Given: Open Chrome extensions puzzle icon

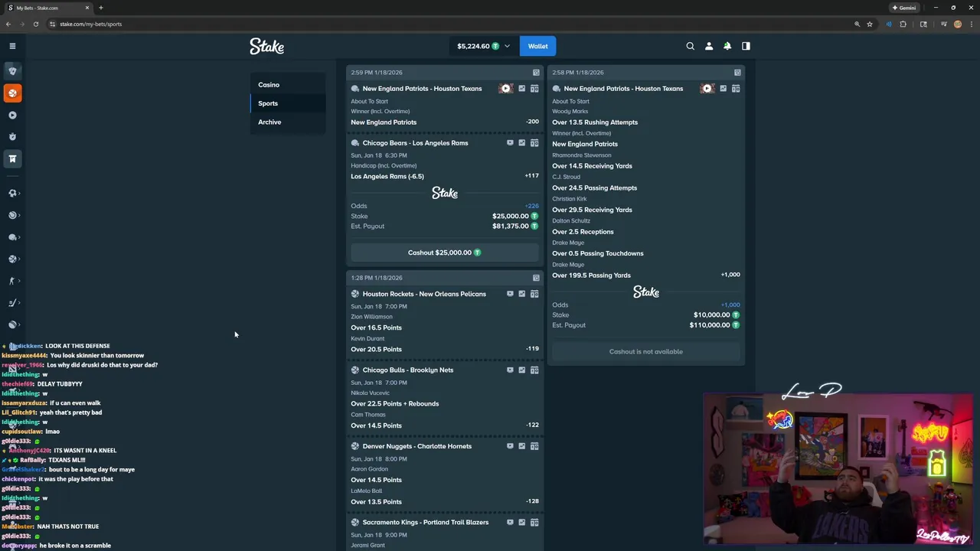Looking at the screenshot, I should pos(903,24).
